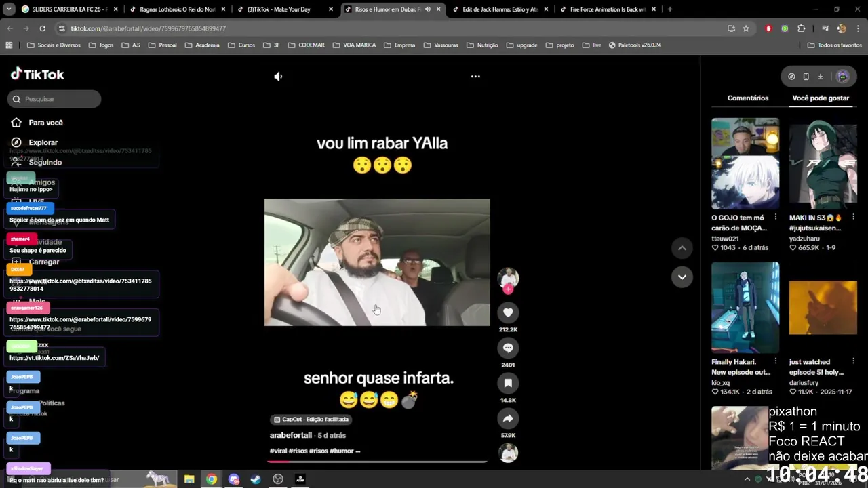This screenshot has width=868, height=488.
Task: Open CODEMAR bookmark folder
Action: click(x=306, y=45)
